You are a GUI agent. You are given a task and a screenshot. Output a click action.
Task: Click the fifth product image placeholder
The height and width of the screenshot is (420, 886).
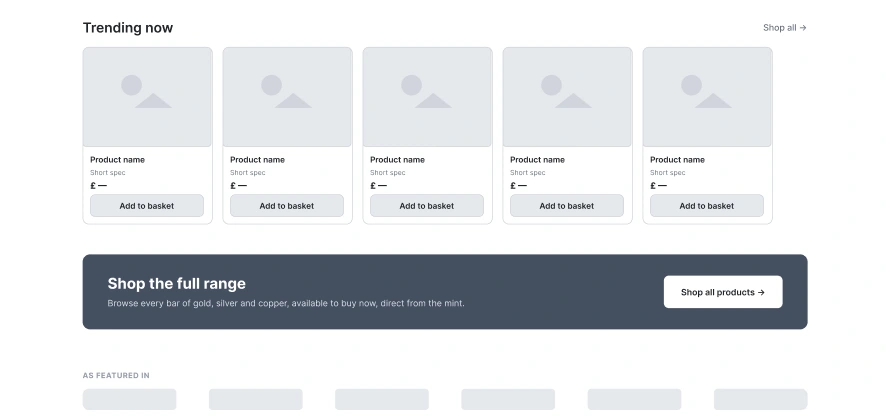(707, 97)
